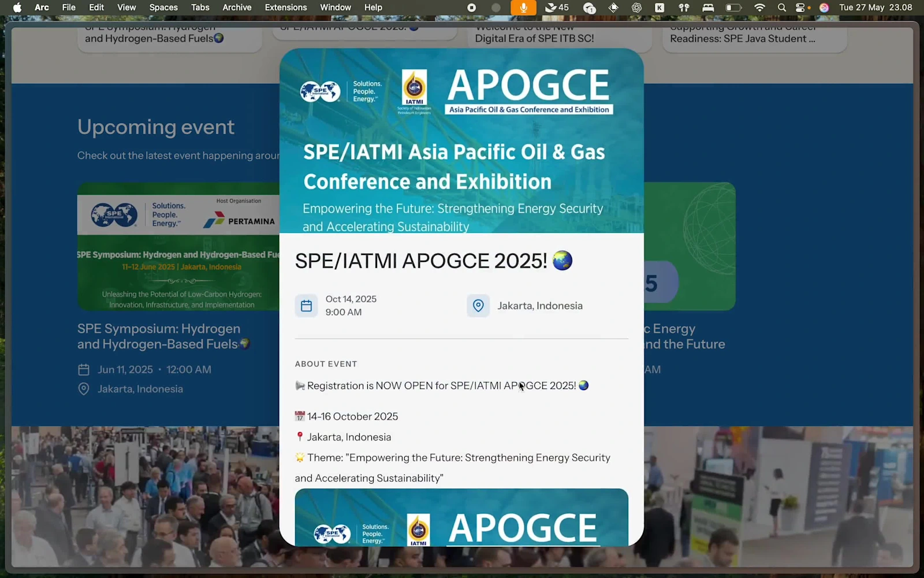This screenshot has height=578, width=924.
Task: Open the green event card behind popup
Action: point(690,247)
